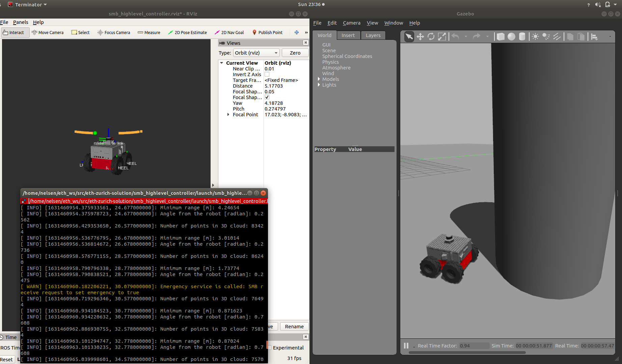622x364 pixels.
Task: Open the system volume indicator
Action: [598, 4]
